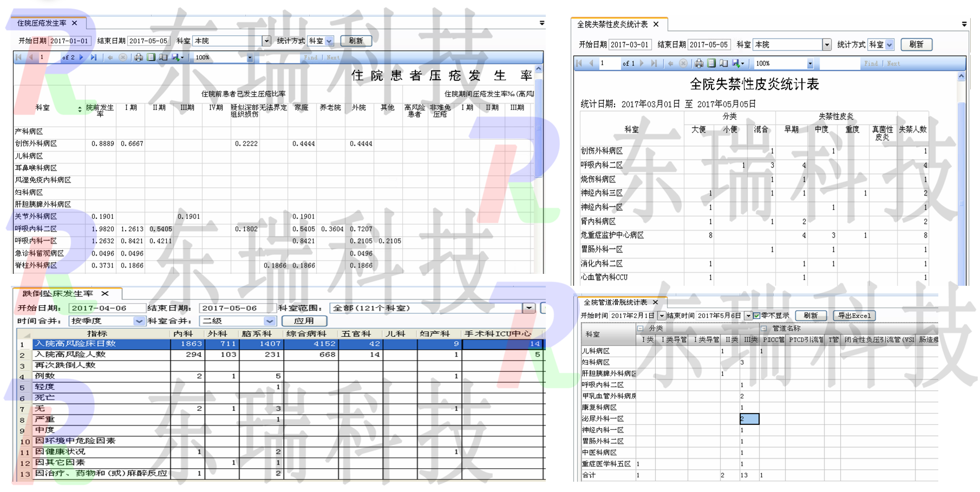The image size is (980, 492).
Task: Toggle print layout in pressure ulcer report
Action: (151, 57)
